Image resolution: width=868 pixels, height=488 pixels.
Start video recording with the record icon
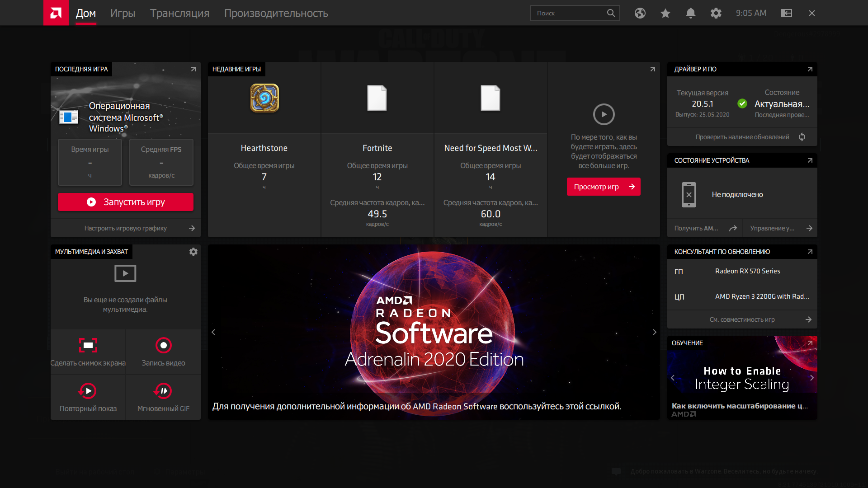click(x=164, y=345)
